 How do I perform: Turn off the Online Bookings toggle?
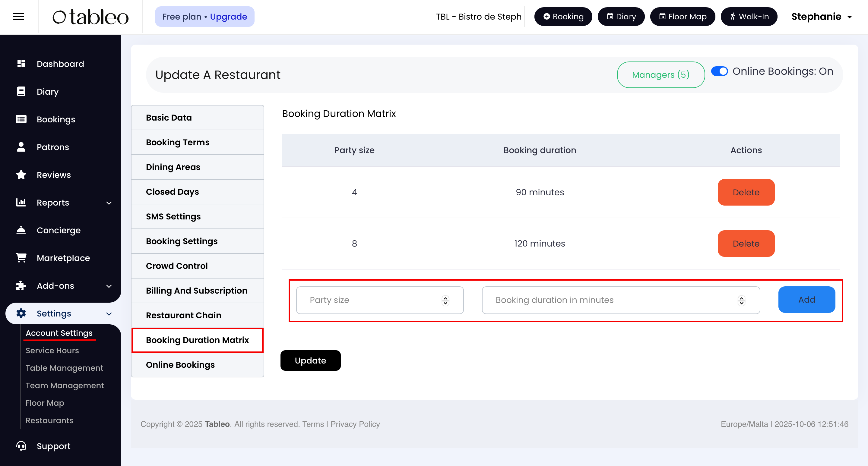[719, 71]
